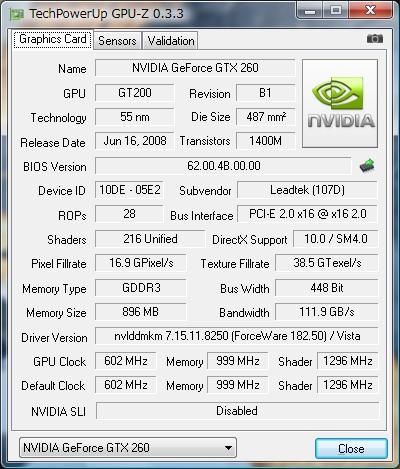Click the Technology field 55 nm
Image resolution: width=400 pixels, height=469 pixels.
[x=135, y=117]
